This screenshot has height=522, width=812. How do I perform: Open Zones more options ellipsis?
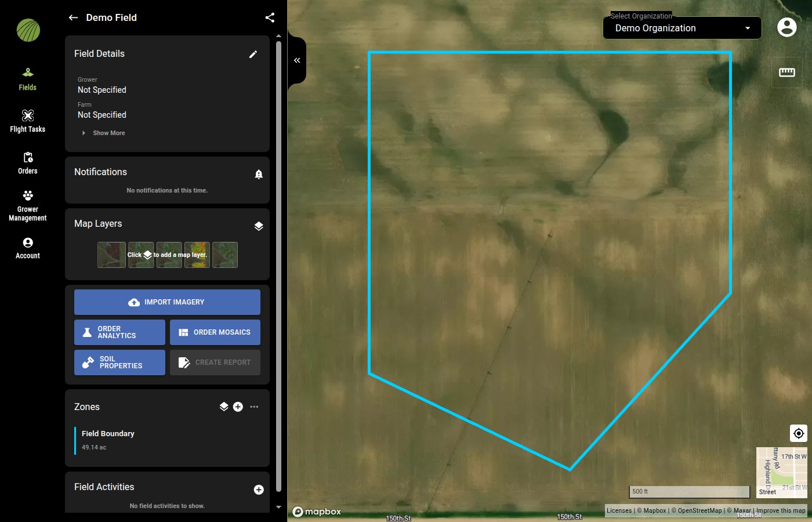click(x=254, y=407)
